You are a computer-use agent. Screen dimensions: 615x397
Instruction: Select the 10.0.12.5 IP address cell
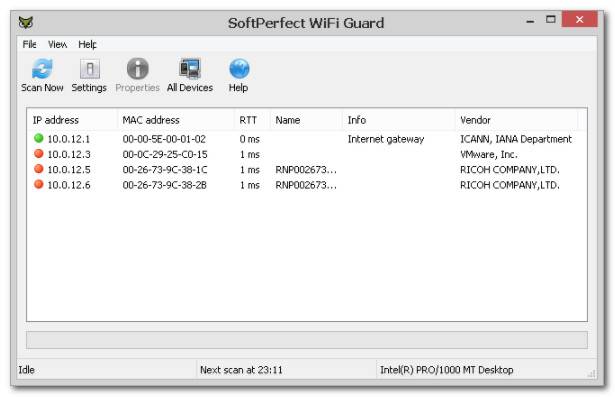[69, 169]
